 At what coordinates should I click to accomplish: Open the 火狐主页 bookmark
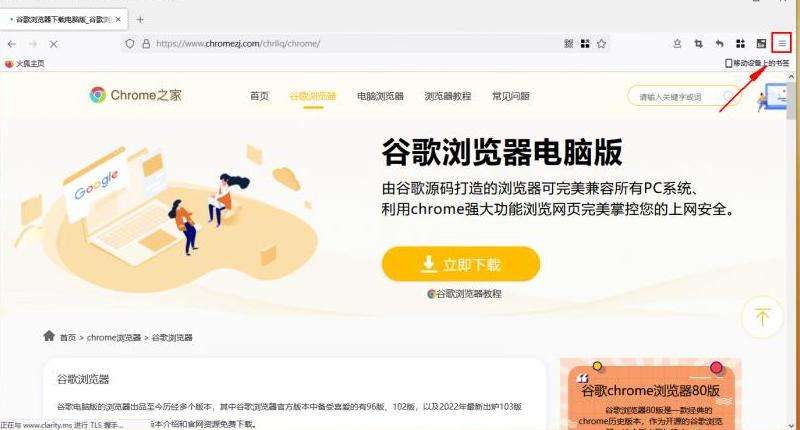pos(24,64)
